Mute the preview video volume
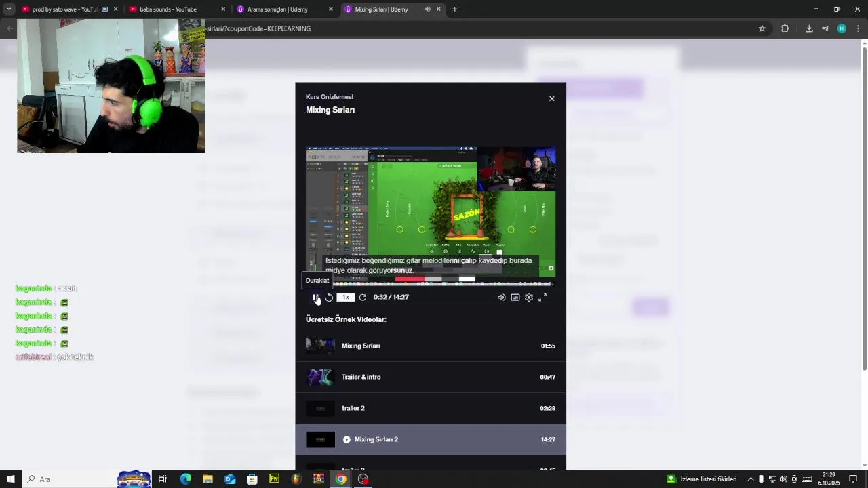The height and width of the screenshot is (488, 868). [x=501, y=298]
